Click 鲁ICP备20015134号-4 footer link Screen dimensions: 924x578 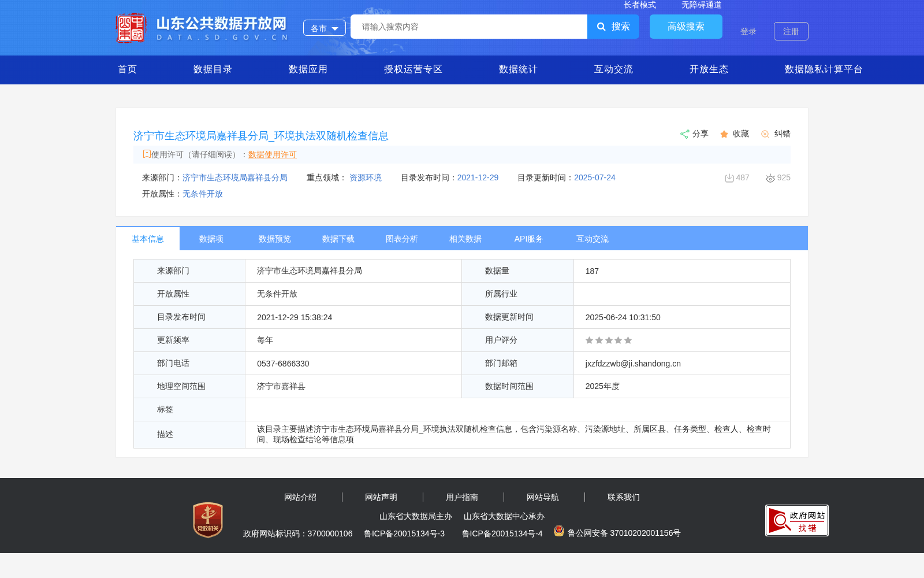502,533
